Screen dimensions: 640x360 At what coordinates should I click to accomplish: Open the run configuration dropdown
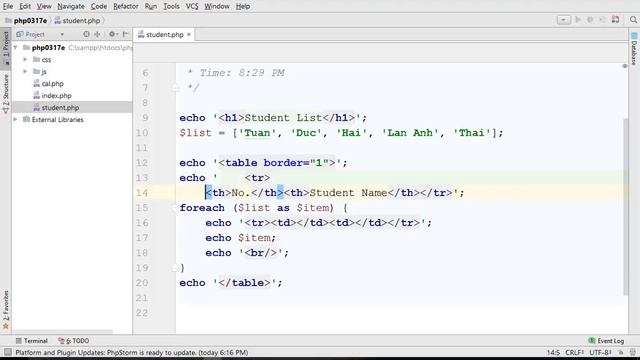564,20
